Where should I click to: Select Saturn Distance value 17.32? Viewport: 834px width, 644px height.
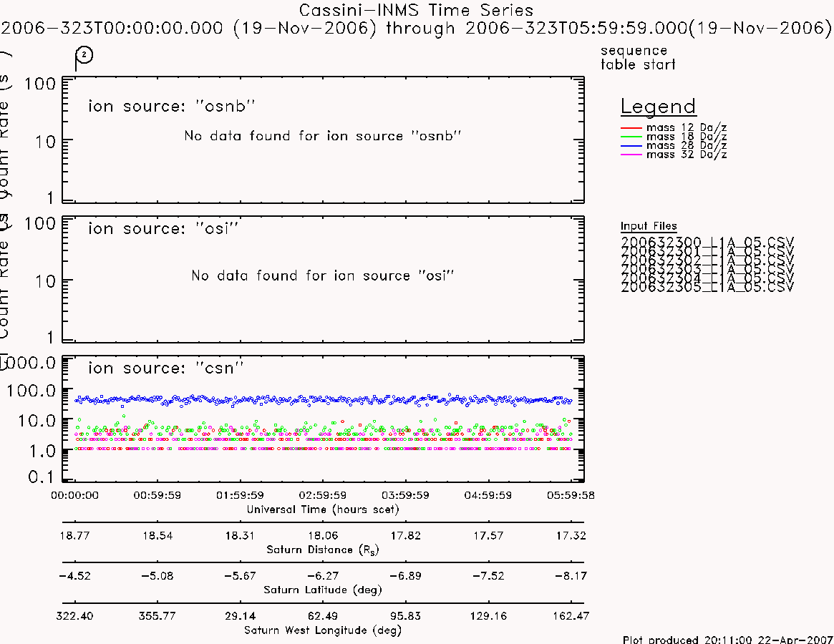pos(571,535)
